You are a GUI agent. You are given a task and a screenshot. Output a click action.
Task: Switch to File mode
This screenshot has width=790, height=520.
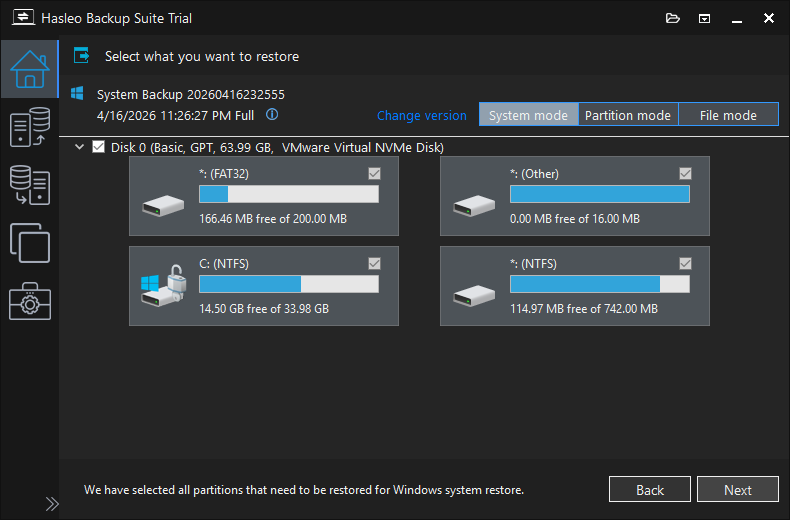pyautogui.click(x=728, y=114)
